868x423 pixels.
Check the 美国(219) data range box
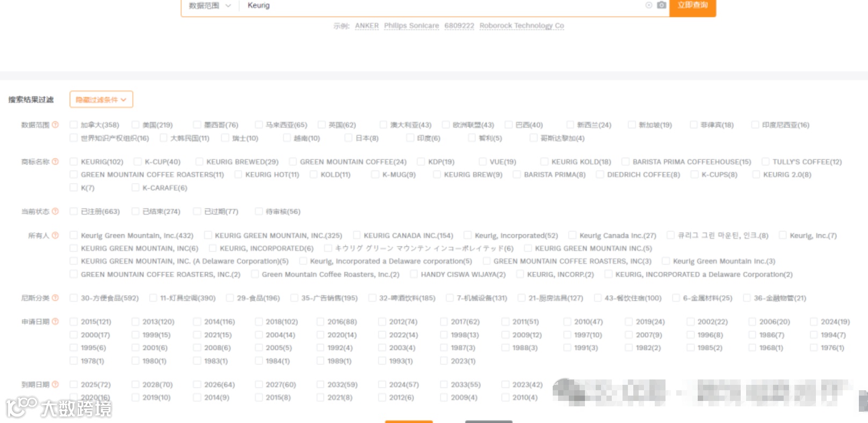[135, 125]
